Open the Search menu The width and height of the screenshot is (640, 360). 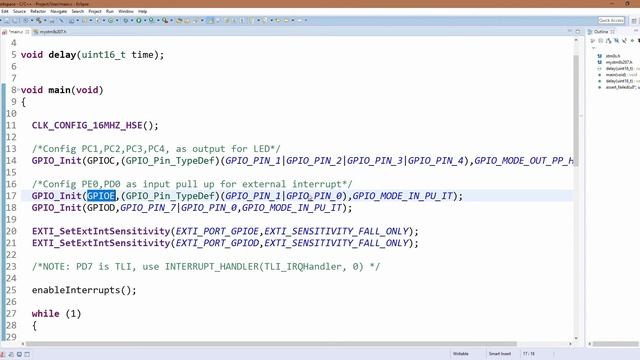click(78, 11)
